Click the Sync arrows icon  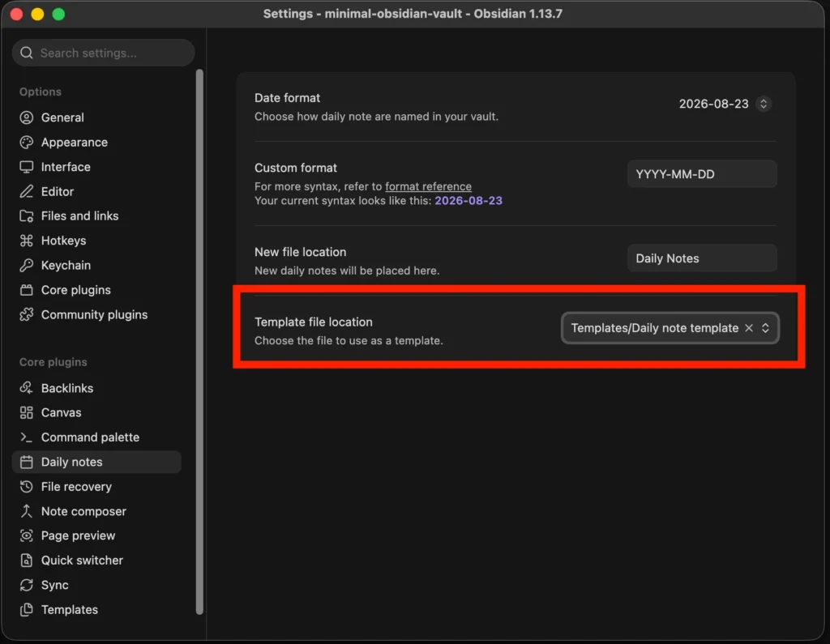(27, 585)
